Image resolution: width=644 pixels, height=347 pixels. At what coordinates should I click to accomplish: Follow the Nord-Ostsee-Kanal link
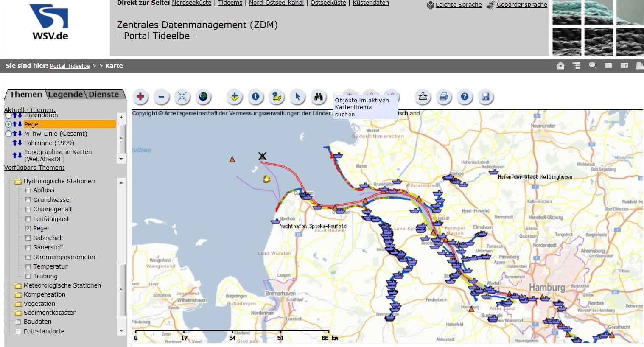coord(276,3)
